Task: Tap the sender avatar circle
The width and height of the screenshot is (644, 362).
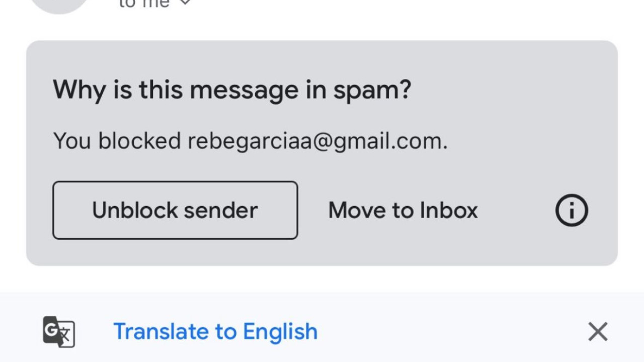Action: [59, 5]
